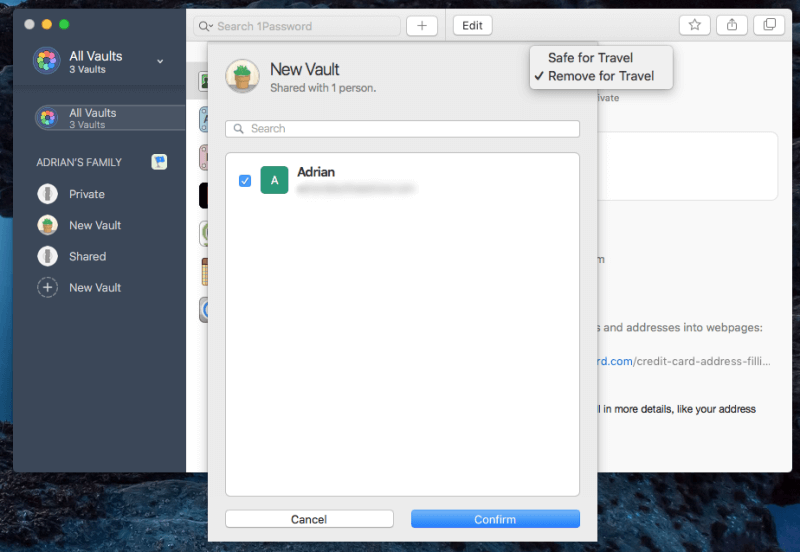Click the macOS yellow minimize window button
Viewport: 800px width, 552px height.
47,24
